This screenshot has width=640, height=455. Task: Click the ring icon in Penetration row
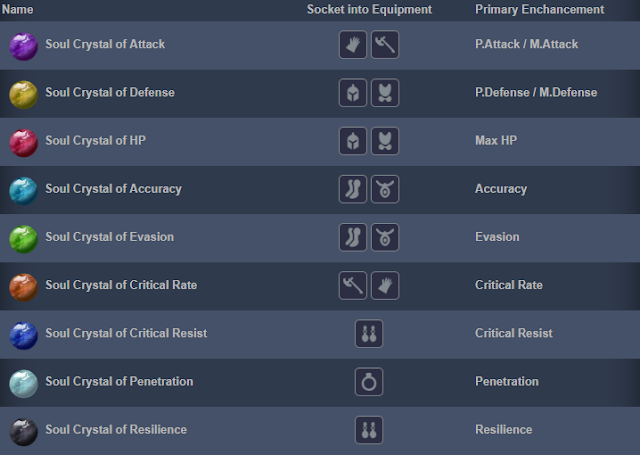369,382
